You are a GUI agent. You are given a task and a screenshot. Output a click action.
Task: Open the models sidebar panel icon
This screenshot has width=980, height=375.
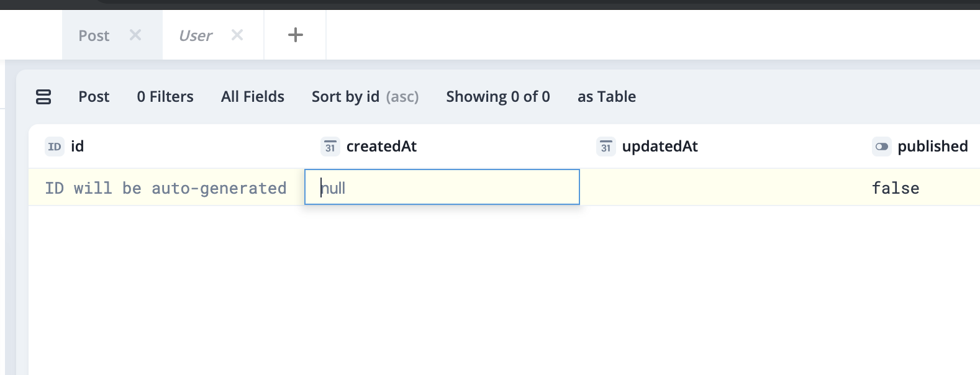[x=43, y=97]
